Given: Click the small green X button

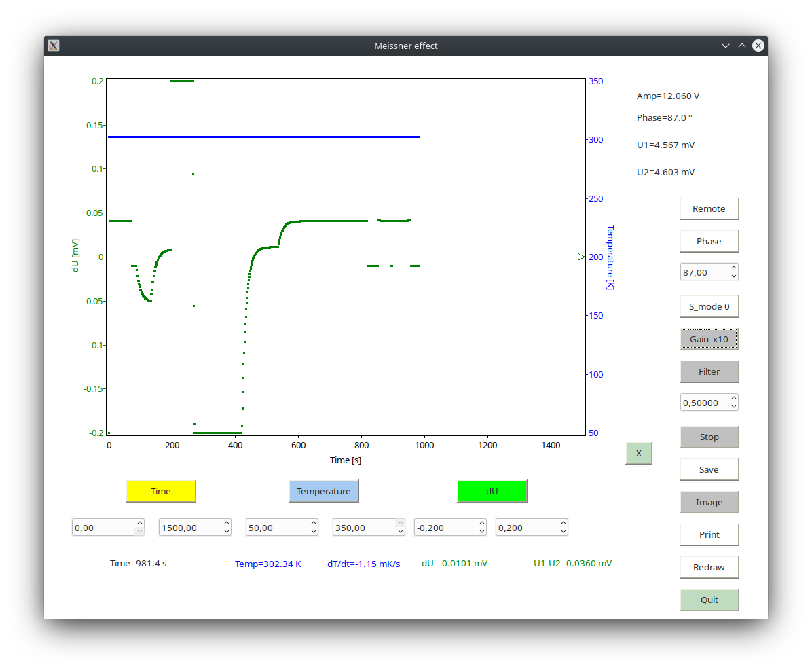Looking at the screenshot, I should (638, 454).
